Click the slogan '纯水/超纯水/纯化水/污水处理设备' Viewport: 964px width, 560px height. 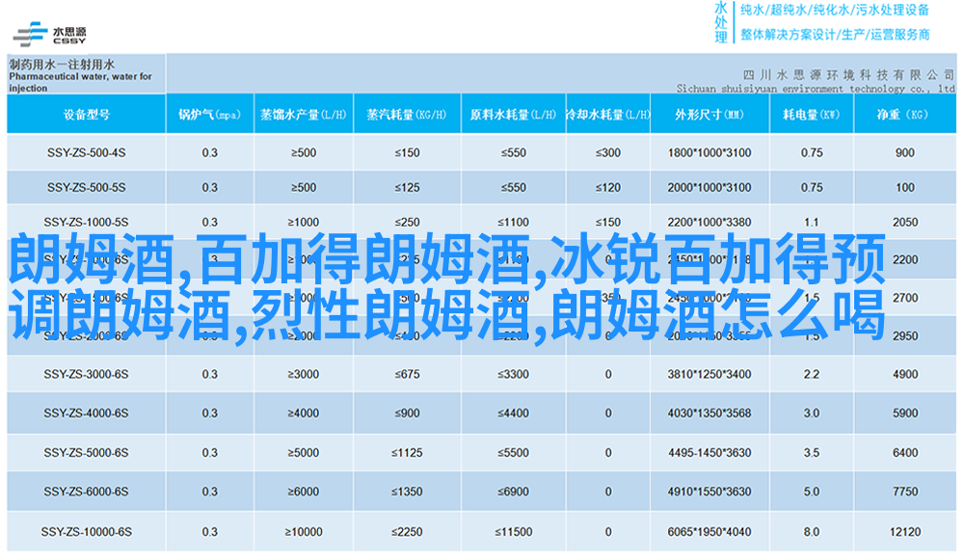pos(834,10)
